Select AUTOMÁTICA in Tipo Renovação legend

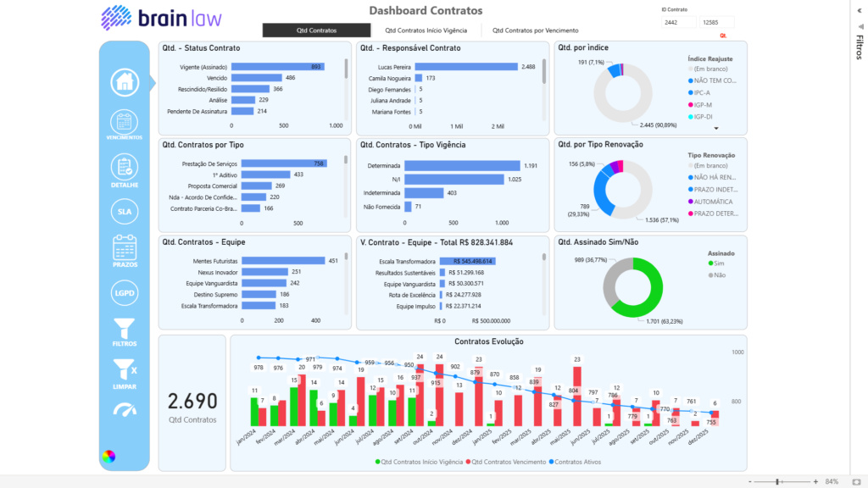(710, 202)
